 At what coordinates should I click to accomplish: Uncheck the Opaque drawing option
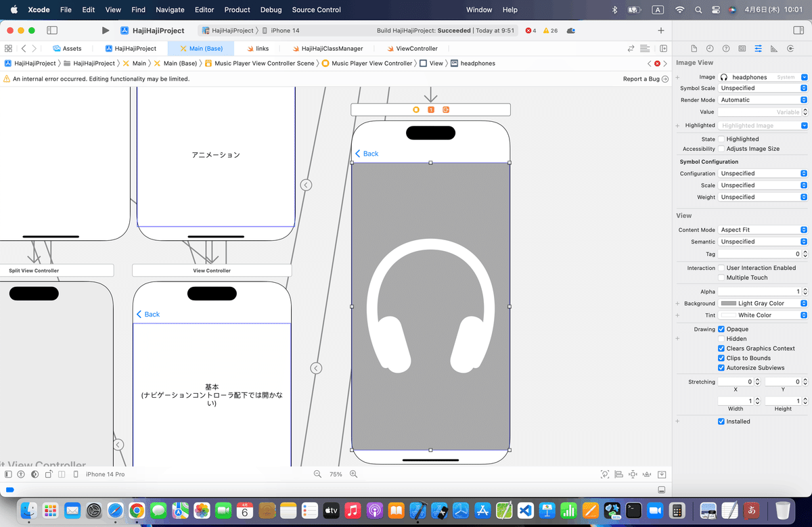(x=721, y=329)
